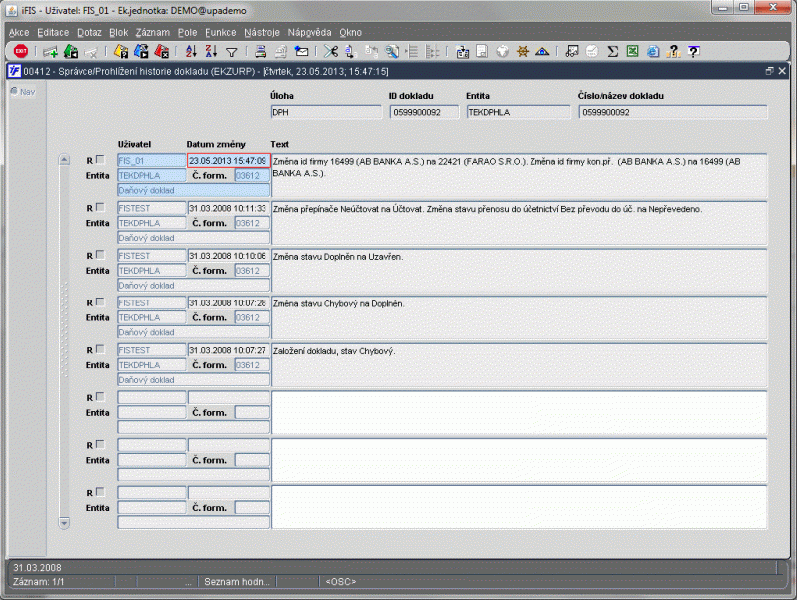
Task: Click the printer toolbar icon
Action: click(x=260, y=51)
